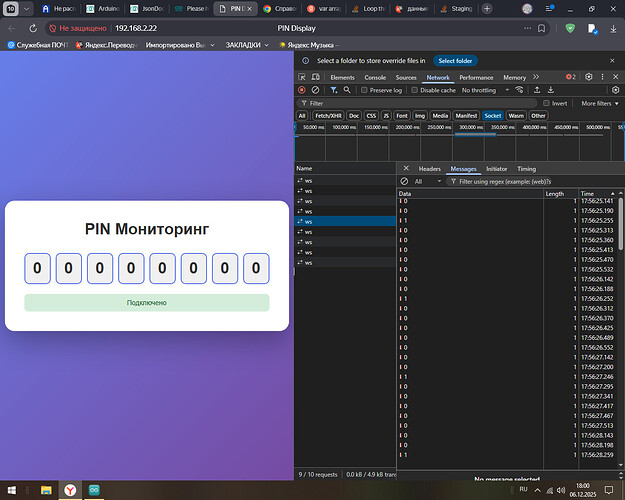Clear the network log
Screen dimensions: 625x500
(x=316, y=90)
